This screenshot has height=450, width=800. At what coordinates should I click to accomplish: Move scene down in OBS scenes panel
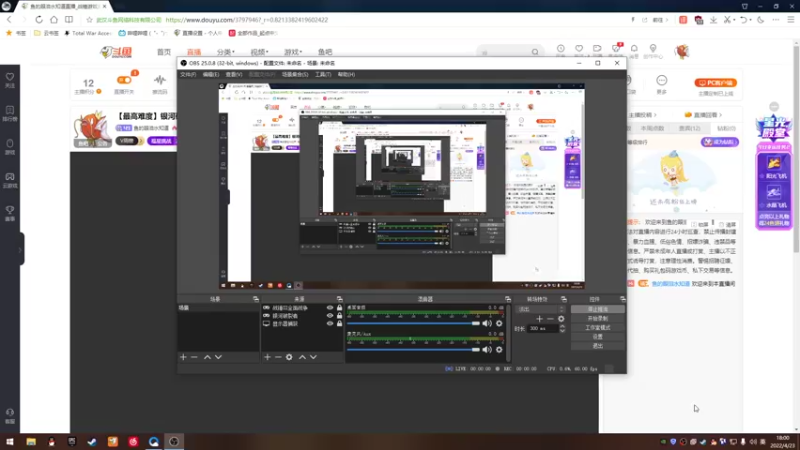[218, 357]
